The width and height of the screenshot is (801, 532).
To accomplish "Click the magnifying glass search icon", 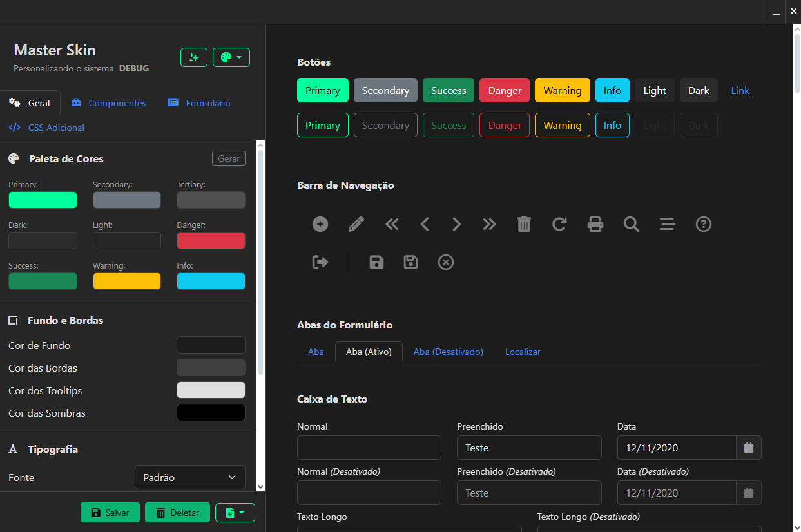I will [632, 224].
